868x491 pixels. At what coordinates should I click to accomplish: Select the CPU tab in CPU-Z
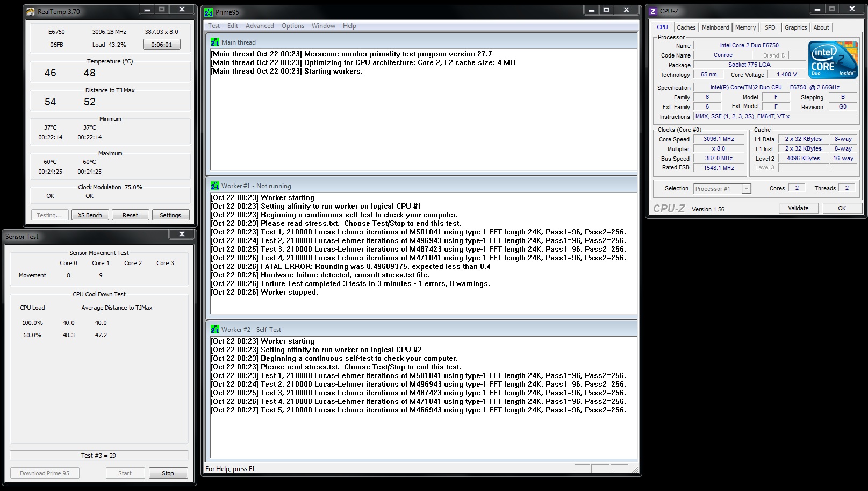pyautogui.click(x=662, y=27)
